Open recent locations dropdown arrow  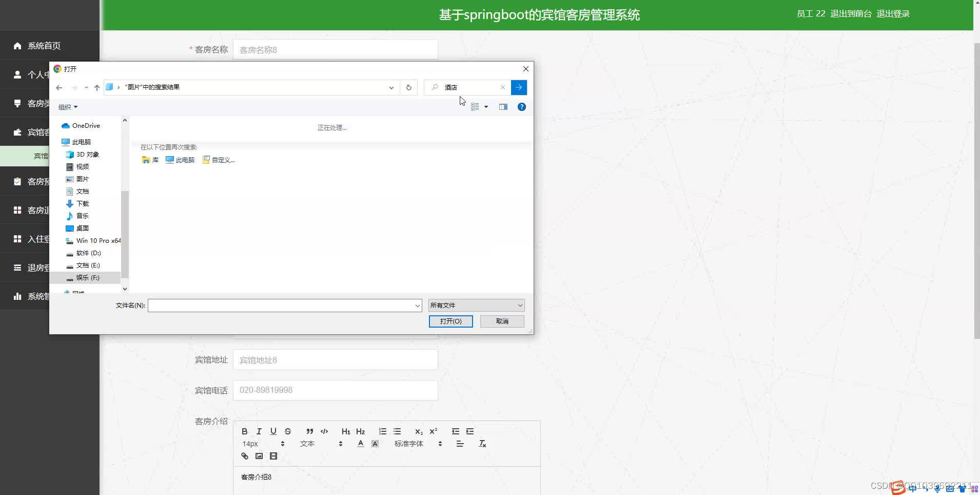(86, 87)
